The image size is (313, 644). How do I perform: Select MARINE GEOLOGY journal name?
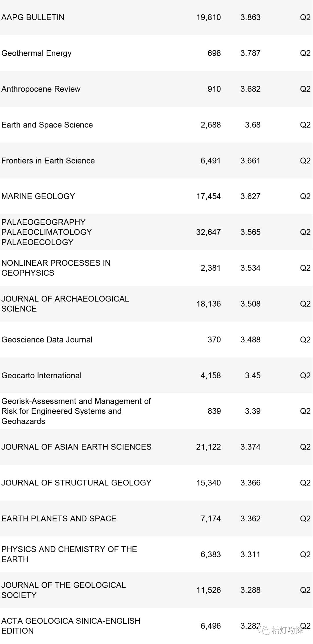tap(38, 196)
